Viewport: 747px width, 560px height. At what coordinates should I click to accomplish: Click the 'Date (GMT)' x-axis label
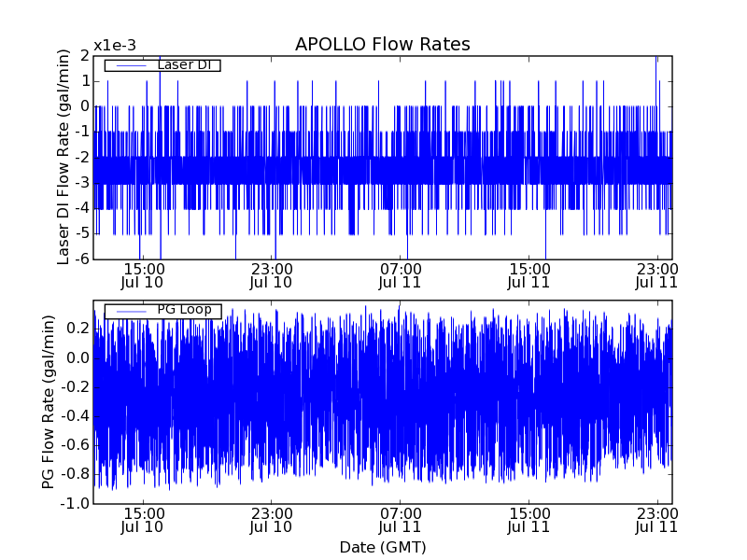pyautogui.click(x=383, y=547)
